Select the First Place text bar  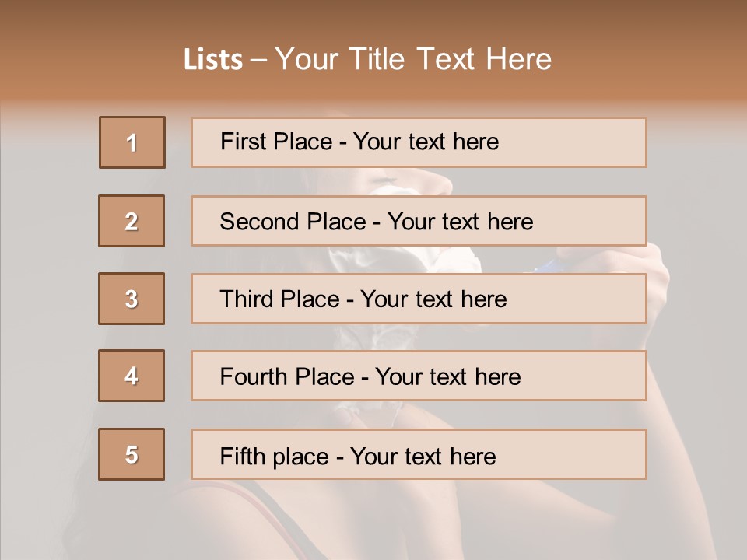pos(419,142)
